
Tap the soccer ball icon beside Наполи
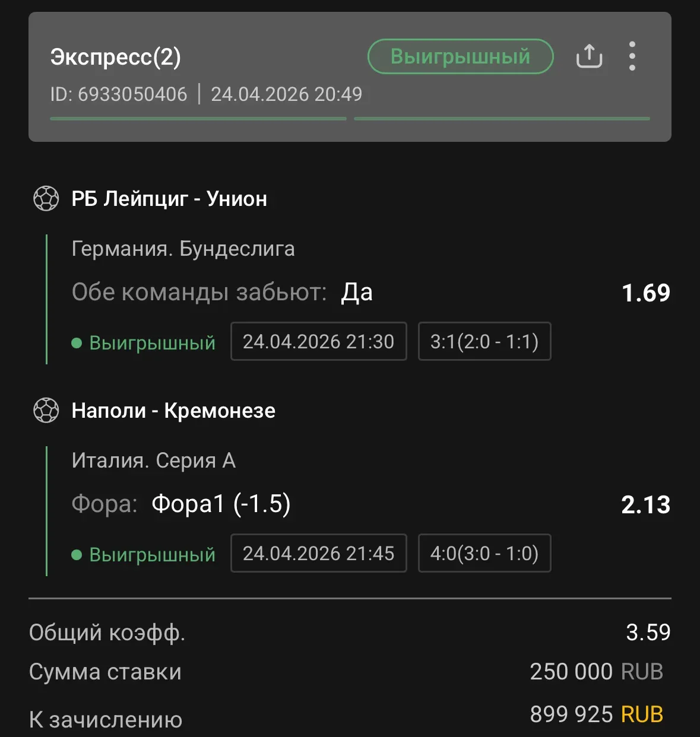pyautogui.click(x=46, y=411)
